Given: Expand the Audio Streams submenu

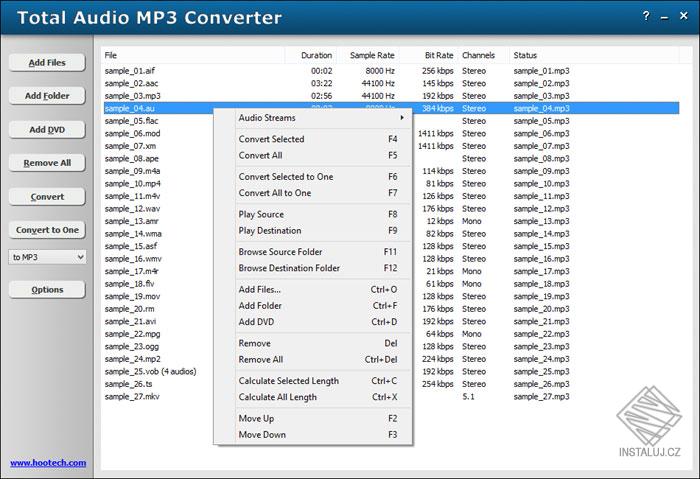Looking at the screenshot, I should coord(322,118).
